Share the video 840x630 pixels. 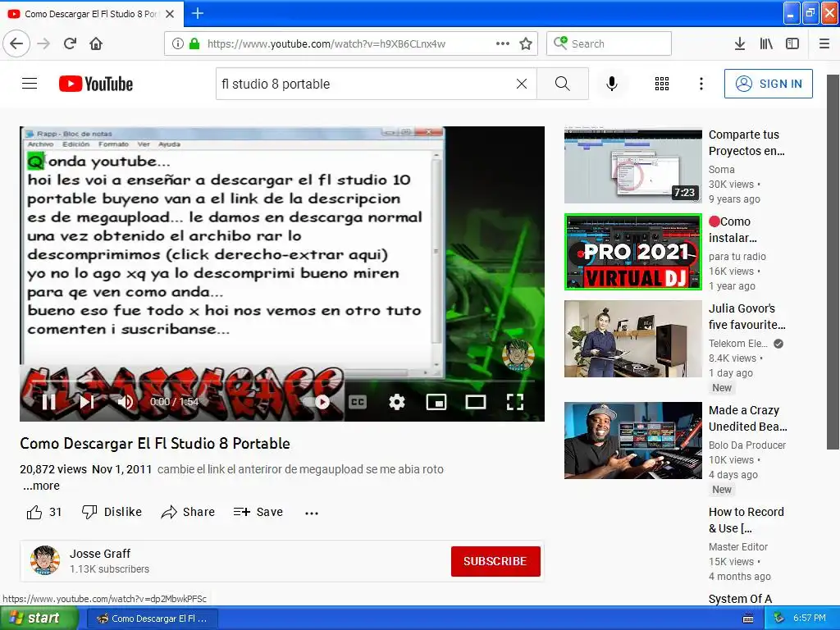click(188, 512)
